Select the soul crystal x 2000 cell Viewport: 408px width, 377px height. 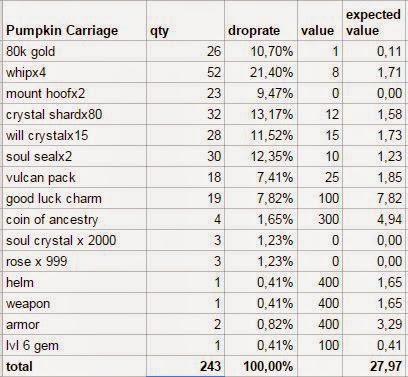75,240
